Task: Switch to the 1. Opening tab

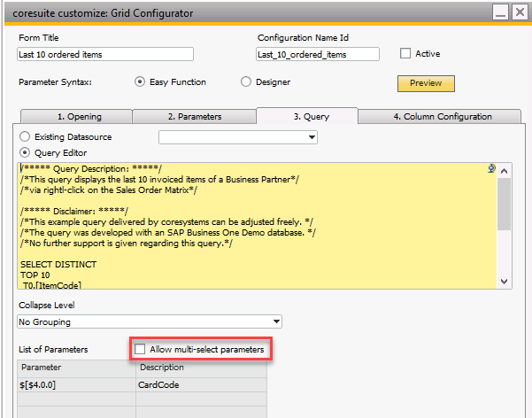Action: coord(77,117)
